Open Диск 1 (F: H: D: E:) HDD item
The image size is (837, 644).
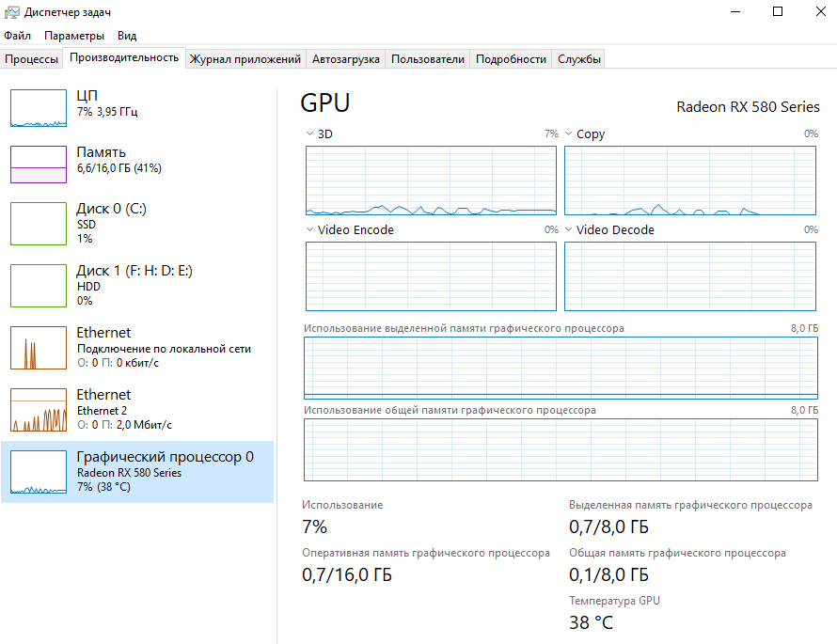(134, 285)
